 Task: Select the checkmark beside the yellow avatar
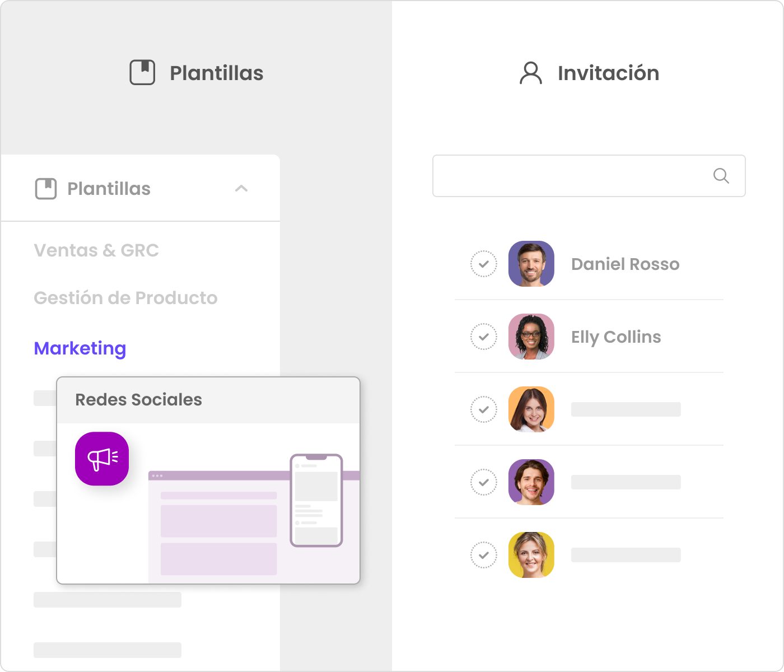483,555
